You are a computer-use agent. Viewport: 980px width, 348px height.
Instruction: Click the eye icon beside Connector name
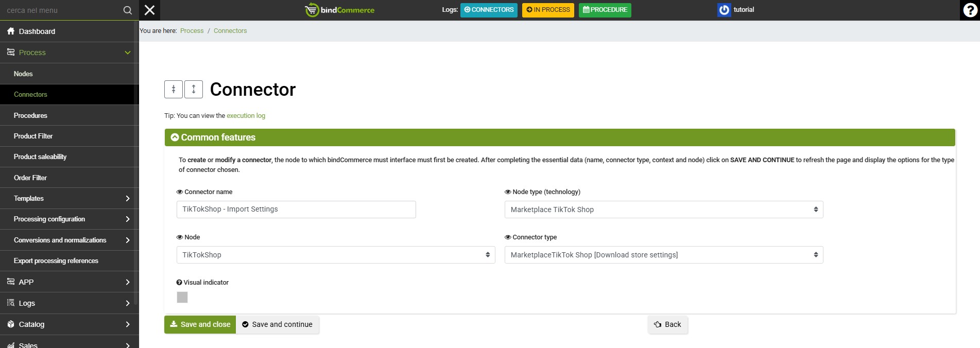coord(180,192)
